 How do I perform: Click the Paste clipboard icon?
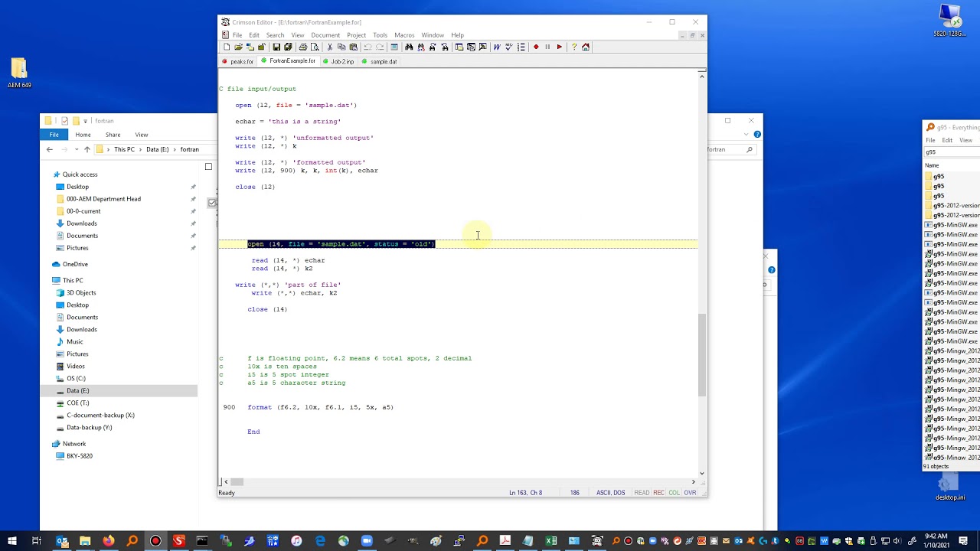(353, 47)
